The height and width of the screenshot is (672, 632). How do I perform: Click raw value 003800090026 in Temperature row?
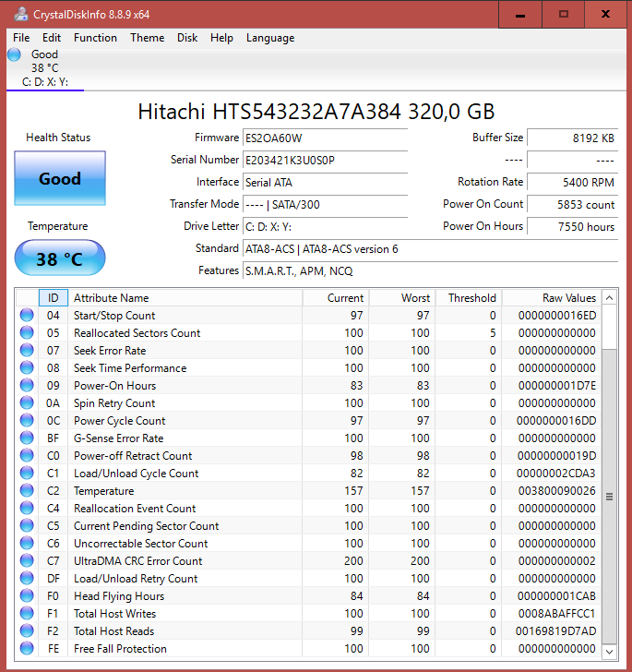click(556, 491)
